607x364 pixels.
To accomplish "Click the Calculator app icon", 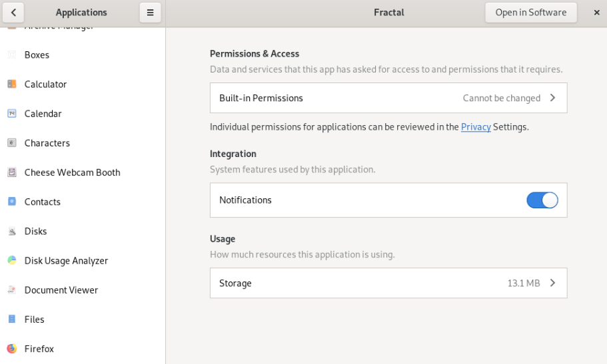I will point(12,84).
